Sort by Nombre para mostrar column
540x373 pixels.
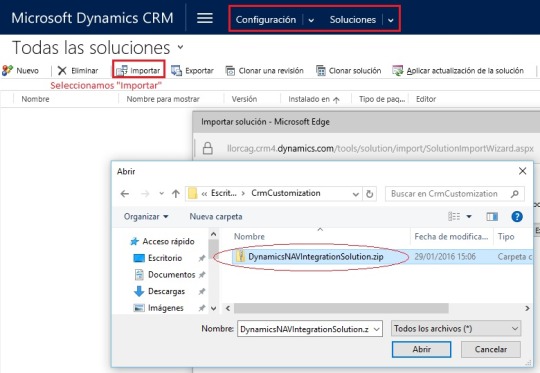[x=163, y=99]
